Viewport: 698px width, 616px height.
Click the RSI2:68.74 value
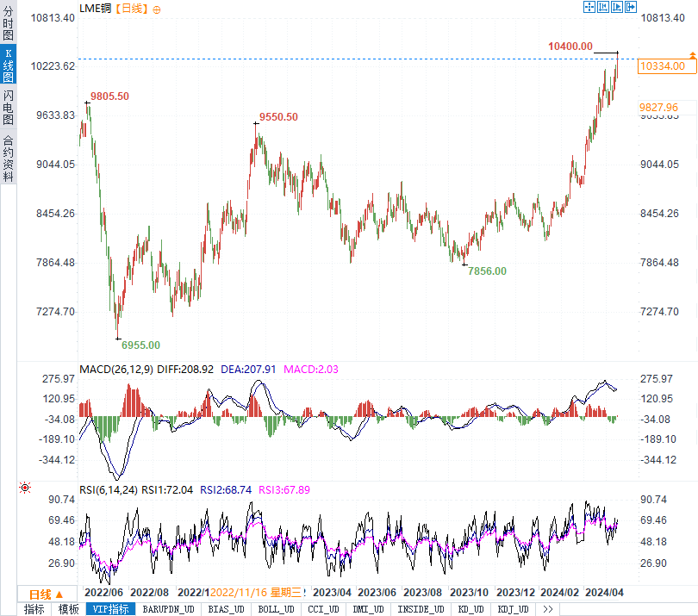coord(226,490)
